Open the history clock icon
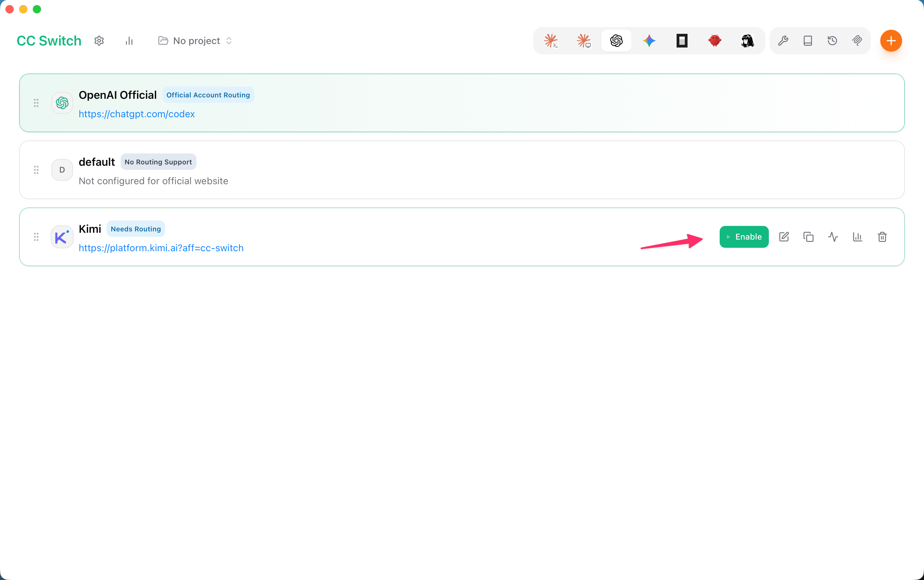 coord(832,41)
